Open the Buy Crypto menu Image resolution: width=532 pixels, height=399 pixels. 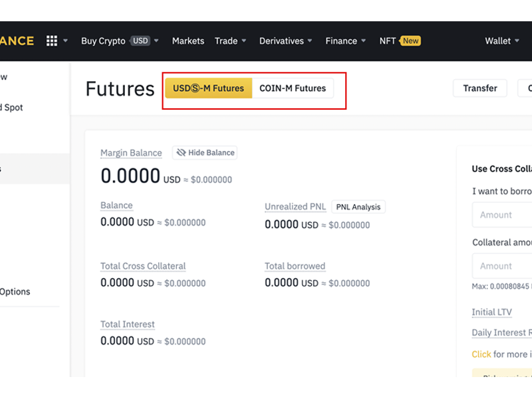(x=103, y=41)
